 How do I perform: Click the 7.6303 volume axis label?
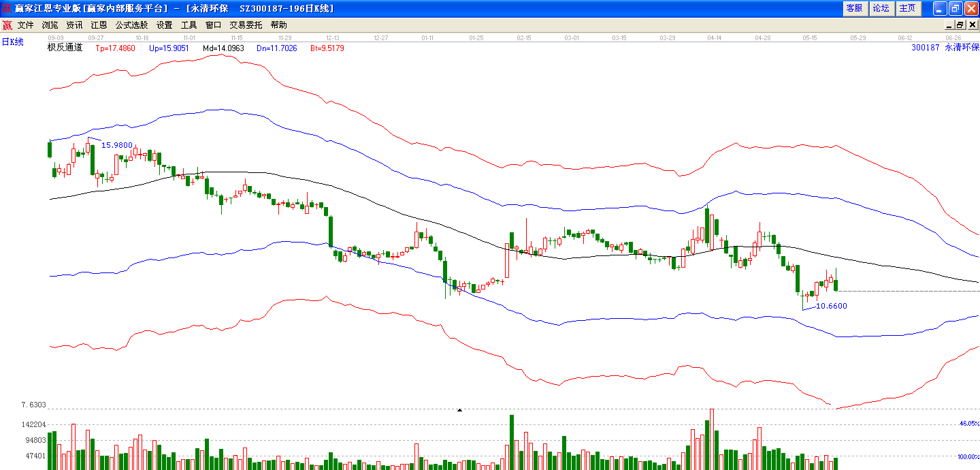click(34, 405)
